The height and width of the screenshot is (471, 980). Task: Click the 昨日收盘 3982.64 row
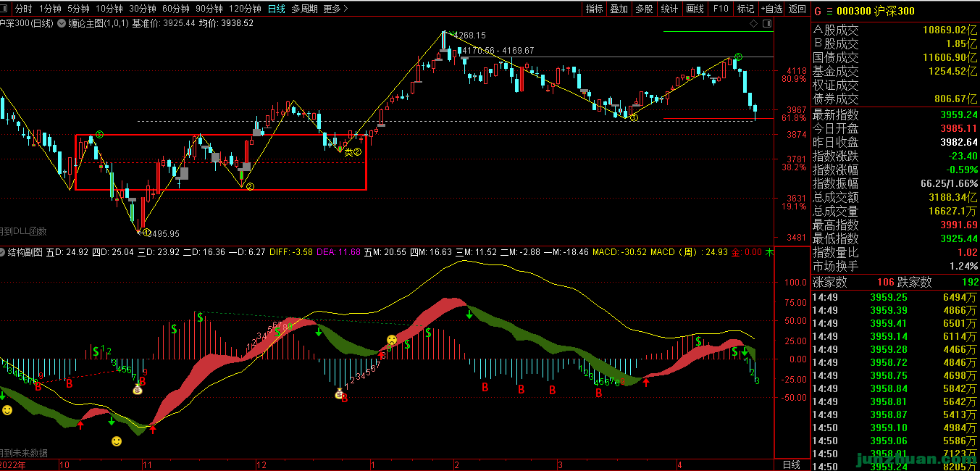click(x=895, y=142)
